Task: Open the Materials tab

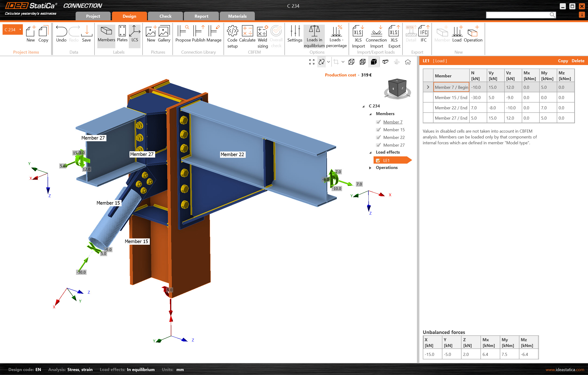Action: coord(237,16)
